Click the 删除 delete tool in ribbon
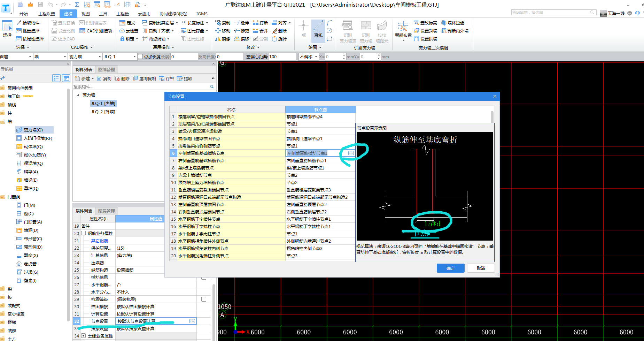The image size is (644, 341). 279,31
